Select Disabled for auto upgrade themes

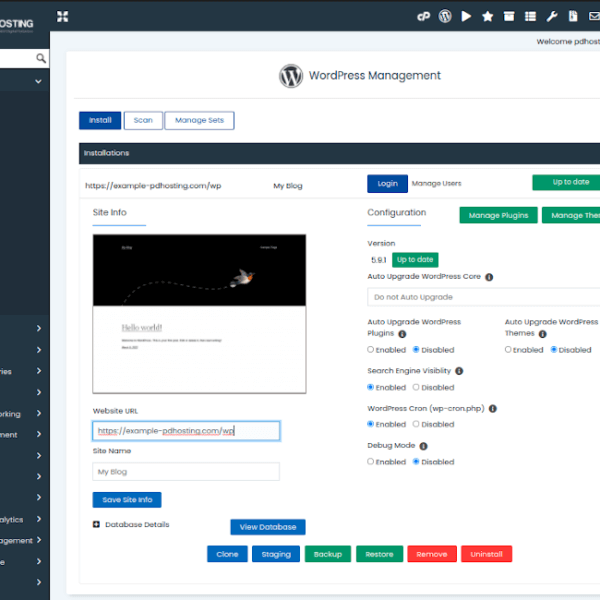pos(554,349)
